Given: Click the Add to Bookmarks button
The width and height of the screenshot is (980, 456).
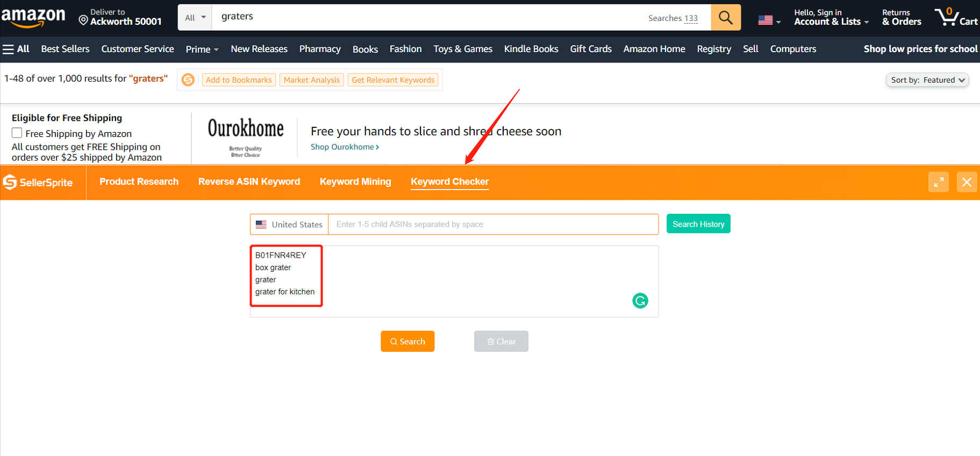Looking at the screenshot, I should pos(239,80).
